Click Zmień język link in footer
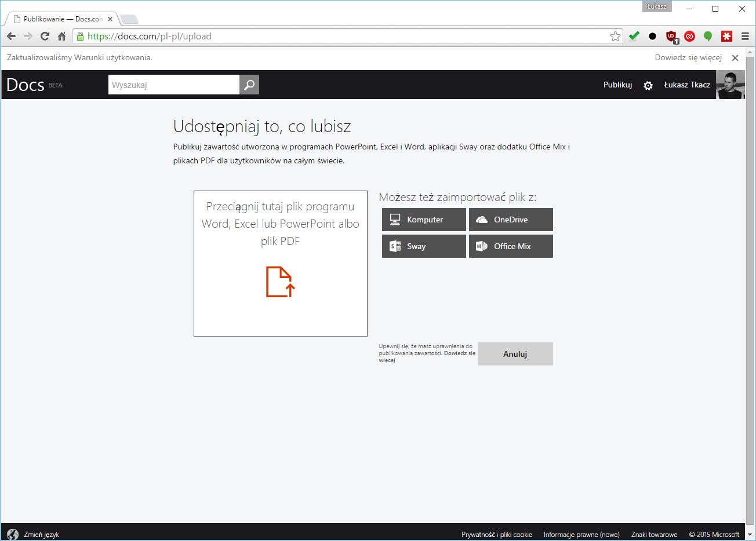 [41, 535]
